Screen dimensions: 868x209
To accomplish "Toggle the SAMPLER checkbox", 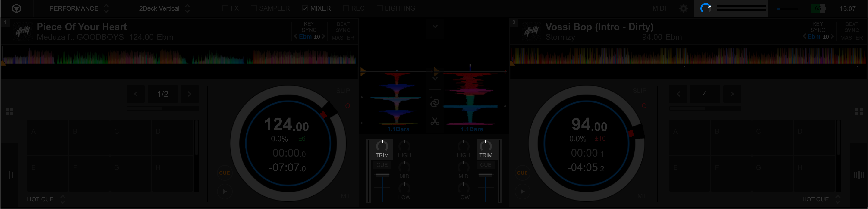I will 254,8.
